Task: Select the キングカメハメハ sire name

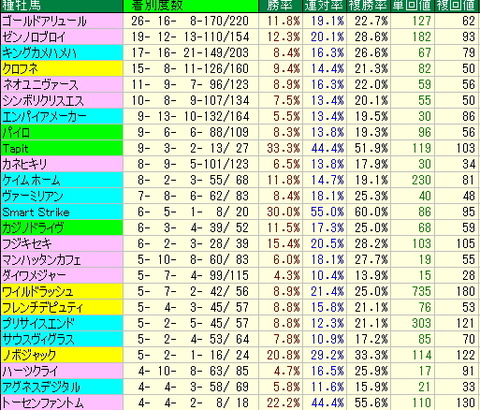Action: click(39, 53)
